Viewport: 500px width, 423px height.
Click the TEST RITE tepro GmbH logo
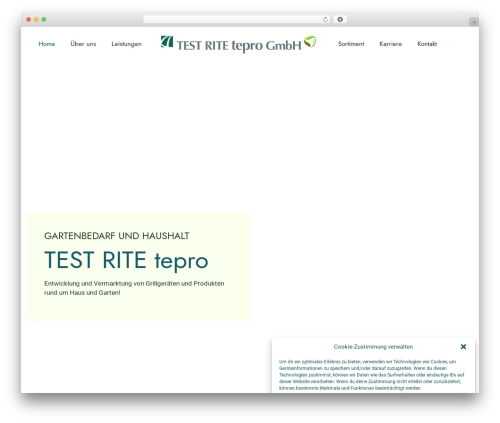pos(238,44)
